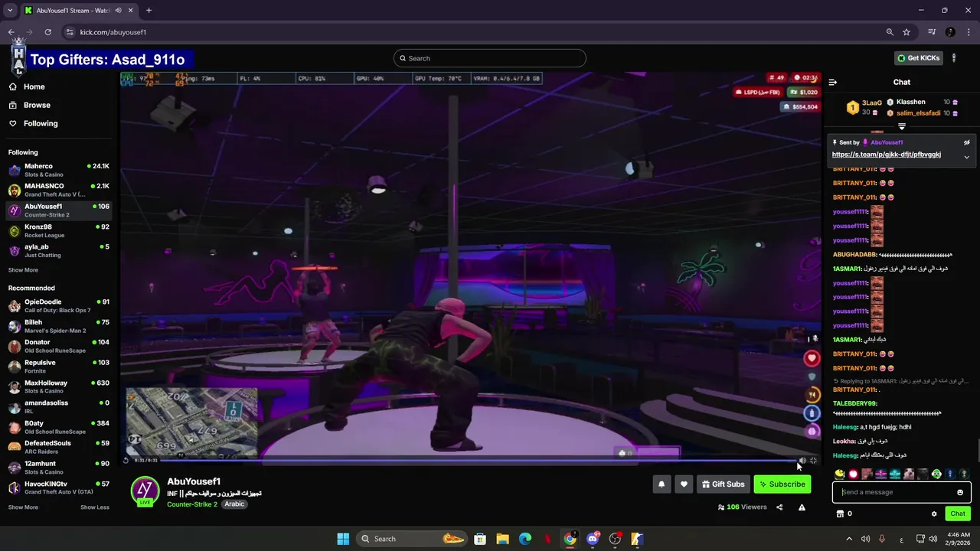Open Repulsive Fortnite channel

point(59,367)
